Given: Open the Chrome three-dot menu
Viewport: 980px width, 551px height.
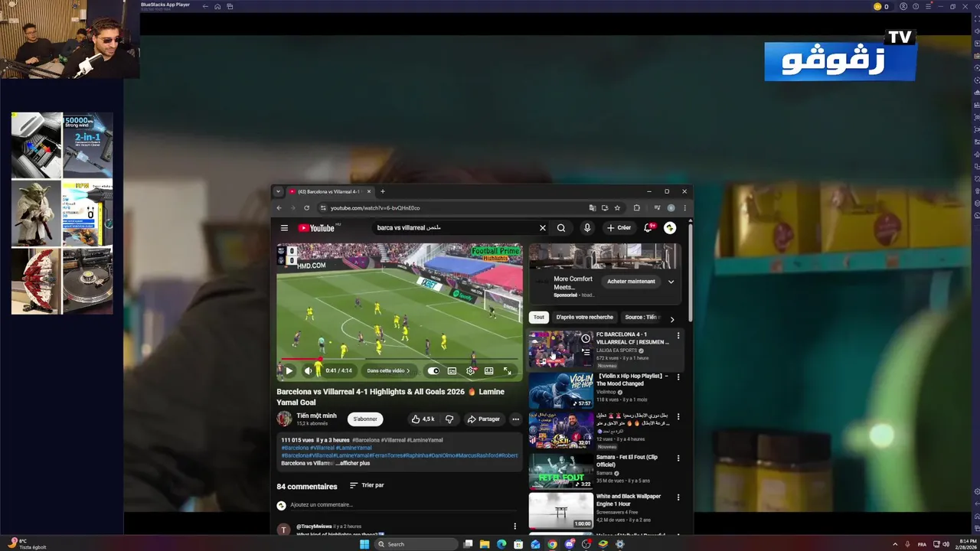Looking at the screenshot, I should point(684,208).
